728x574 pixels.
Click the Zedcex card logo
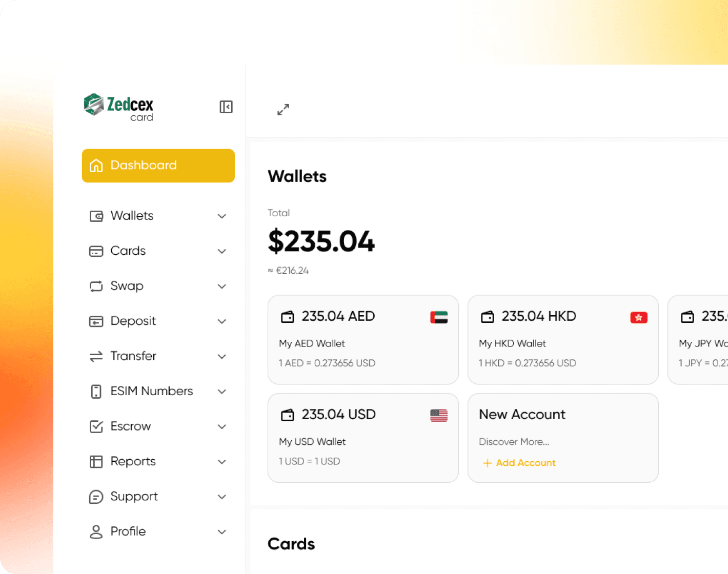coord(119,107)
